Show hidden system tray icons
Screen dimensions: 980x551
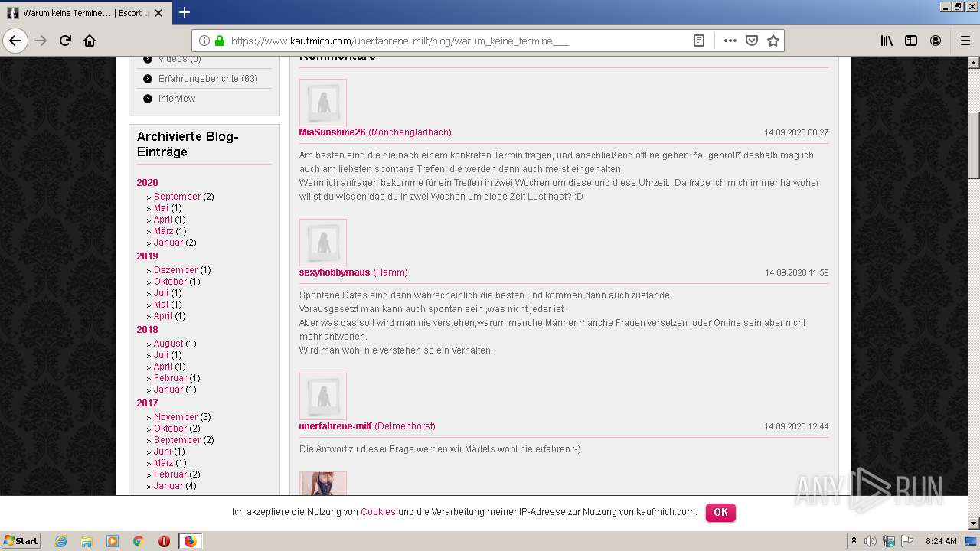854,541
